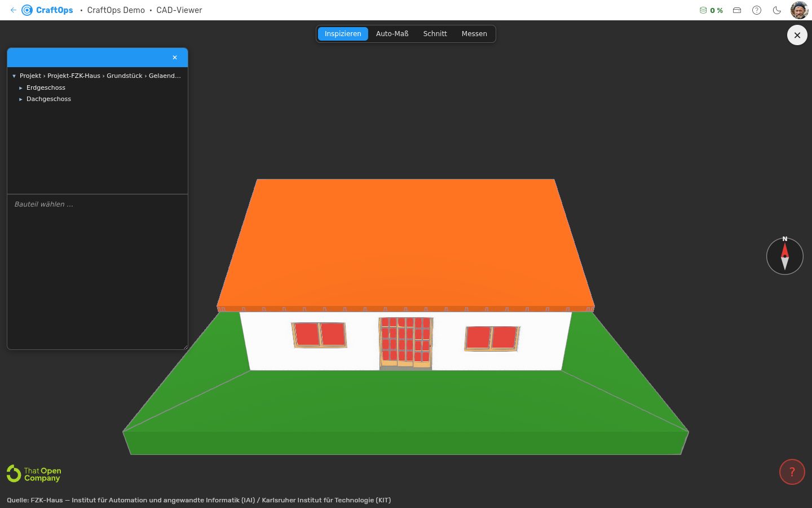
Task: Select the Dachgeschoss tree entry
Action: tap(48, 99)
